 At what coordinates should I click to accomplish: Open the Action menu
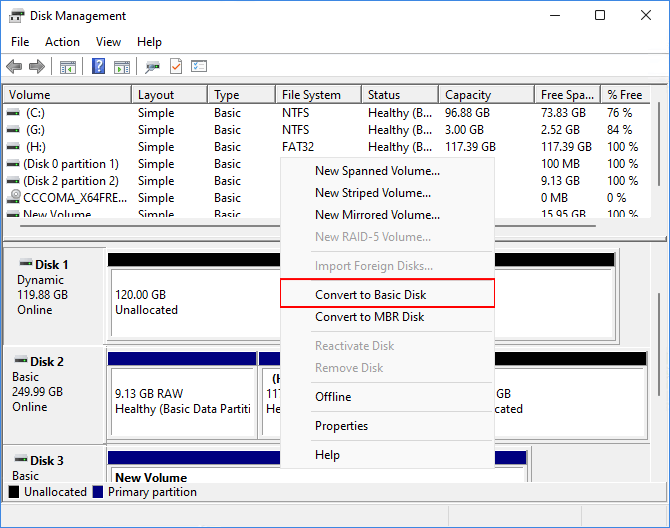[62, 42]
